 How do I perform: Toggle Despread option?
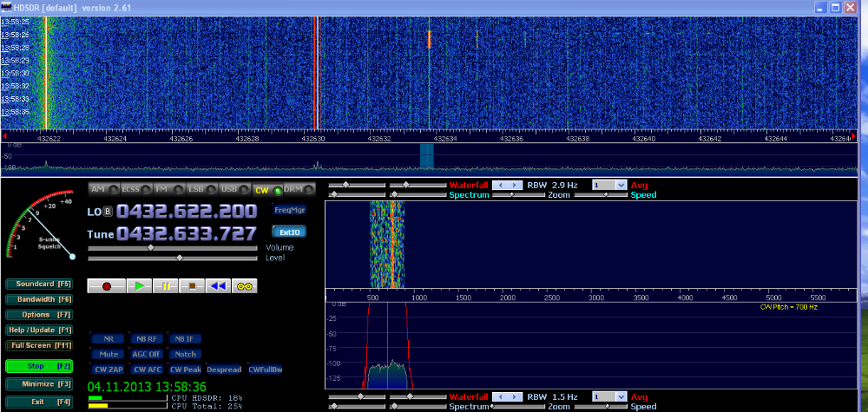pos(224,369)
